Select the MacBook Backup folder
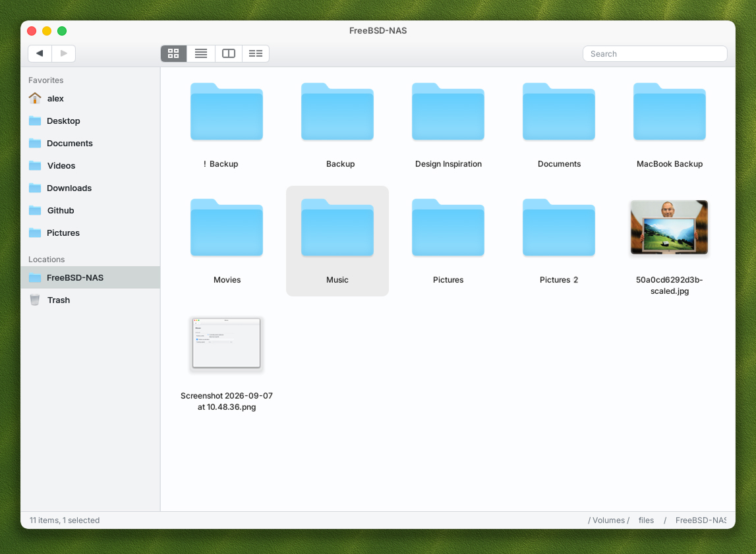Viewport: 756px width, 554px height. (670, 112)
